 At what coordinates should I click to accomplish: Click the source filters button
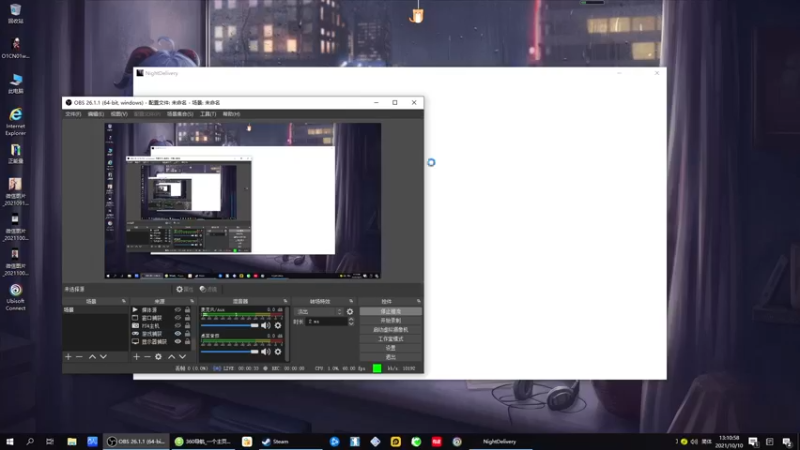(208, 289)
